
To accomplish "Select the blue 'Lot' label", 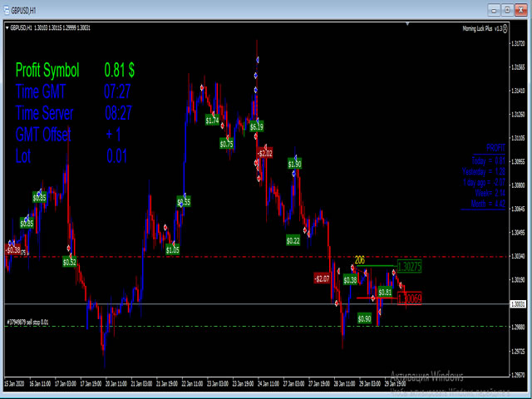I will pos(23,156).
